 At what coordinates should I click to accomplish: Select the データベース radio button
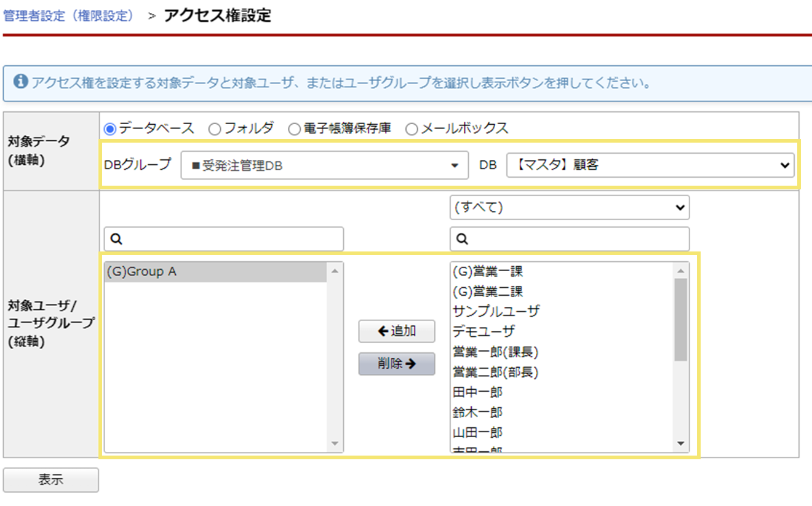pos(110,129)
